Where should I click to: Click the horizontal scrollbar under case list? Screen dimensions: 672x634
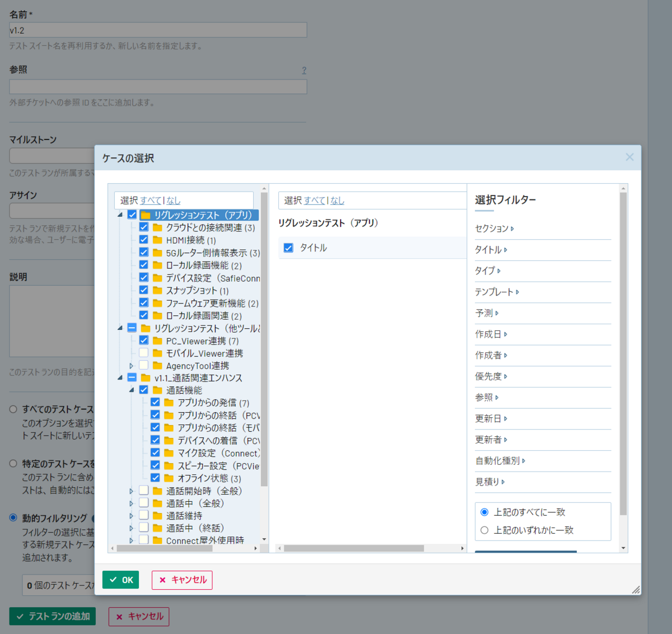pyautogui.click(x=353, y=548)
